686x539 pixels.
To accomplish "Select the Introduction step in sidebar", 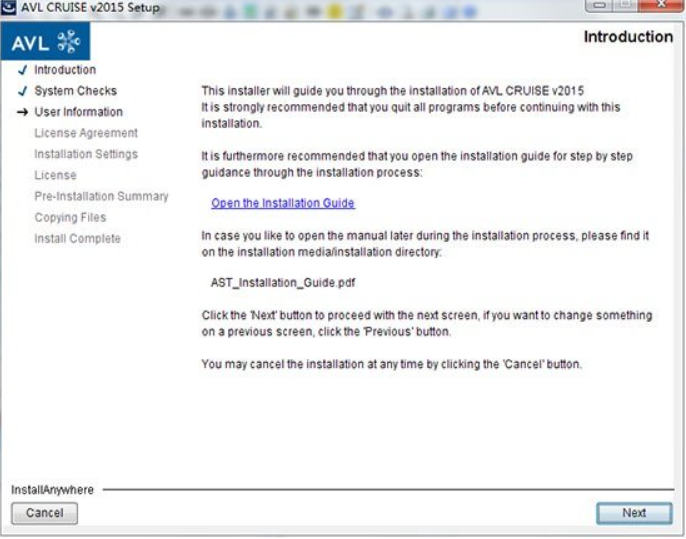I will pyautogui.click(x=65, y=70).
